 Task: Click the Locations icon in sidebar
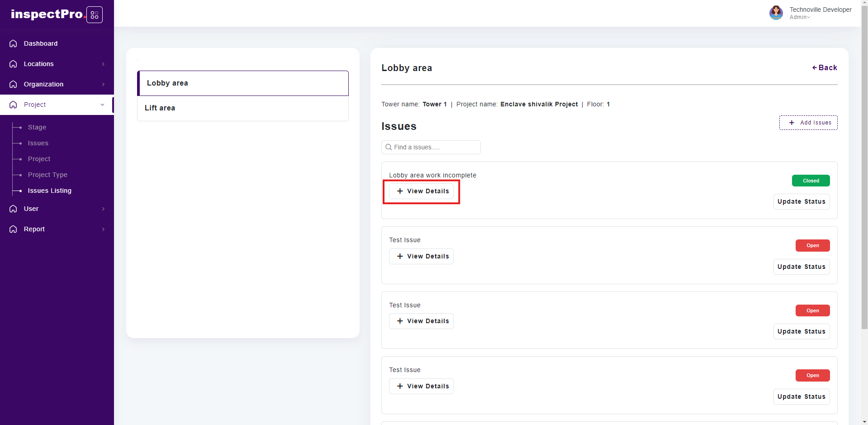tap(13, 64)
